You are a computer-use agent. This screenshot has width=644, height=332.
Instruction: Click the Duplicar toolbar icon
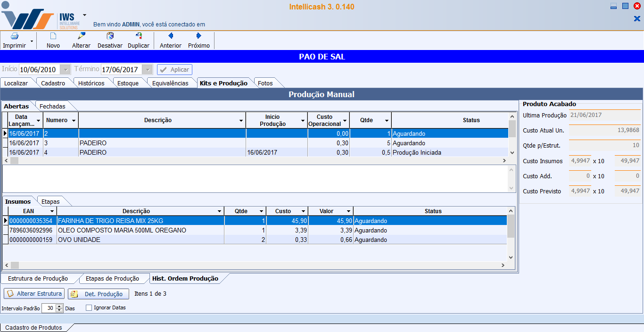[x=139, y=36]
